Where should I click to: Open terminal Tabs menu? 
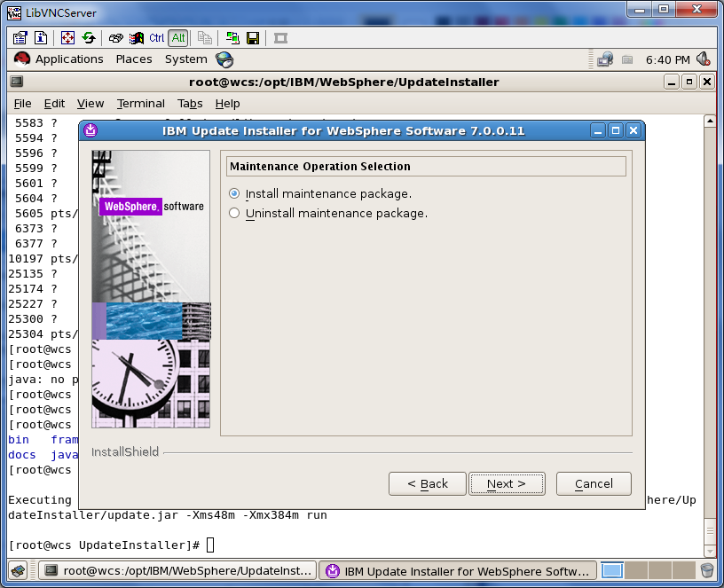(x=190, y=104)
